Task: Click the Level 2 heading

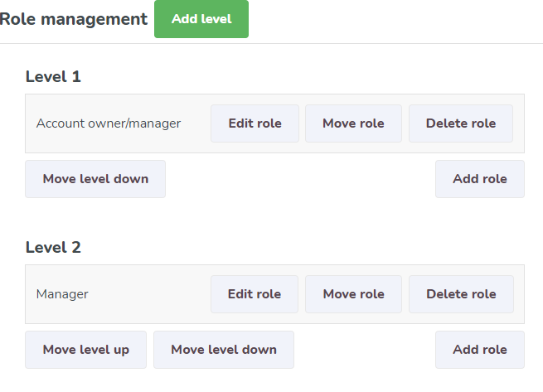Action: point(53,247)
